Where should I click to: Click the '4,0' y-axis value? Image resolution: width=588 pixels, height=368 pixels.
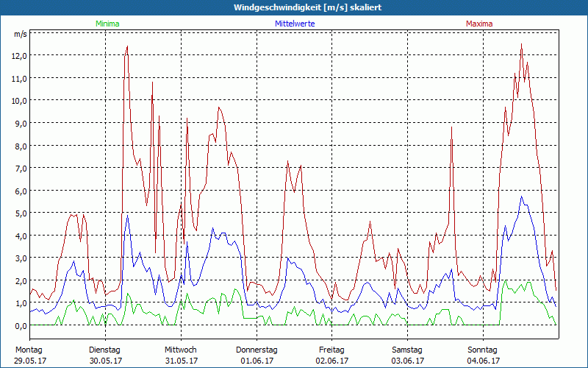(x=21, y=236)
